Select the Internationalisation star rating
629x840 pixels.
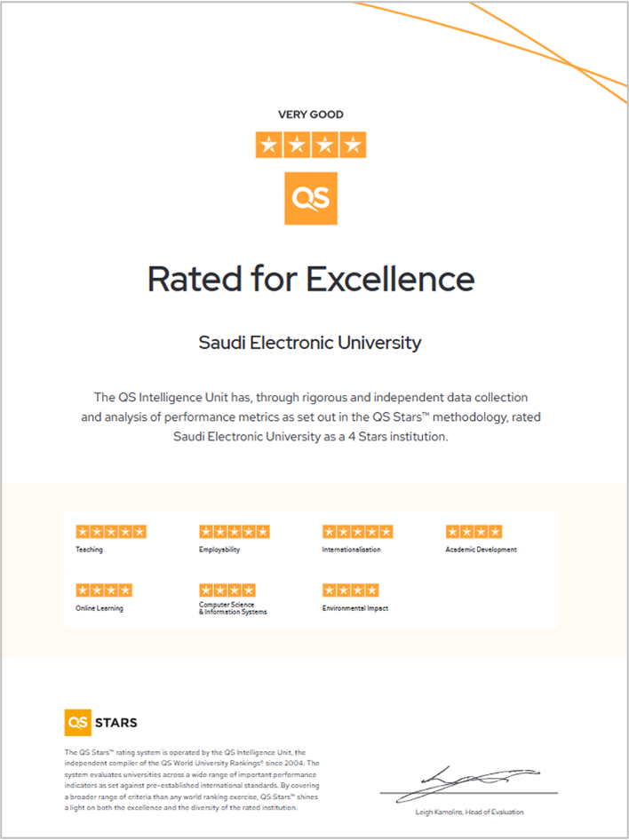[357, 532]
